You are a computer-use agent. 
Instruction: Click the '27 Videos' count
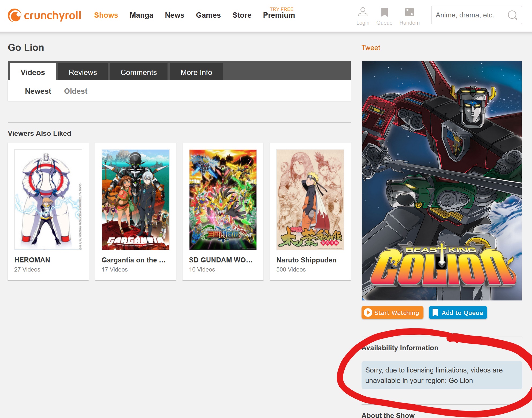coord(27,269)
